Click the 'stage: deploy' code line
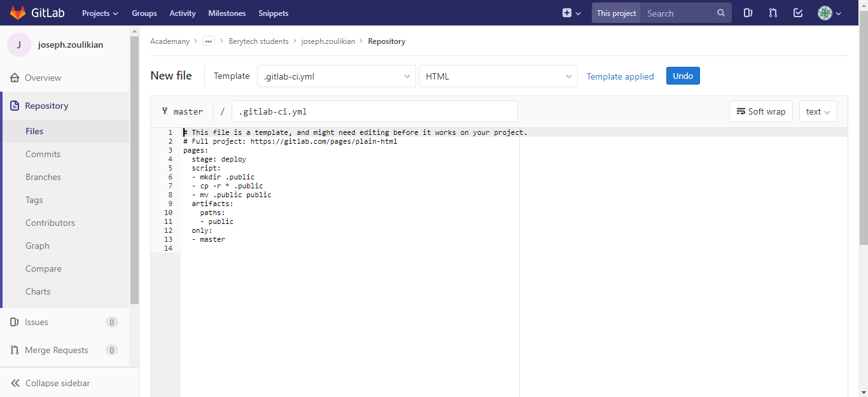Viewport: 868px width, 397px height. [x=219, y=159]
